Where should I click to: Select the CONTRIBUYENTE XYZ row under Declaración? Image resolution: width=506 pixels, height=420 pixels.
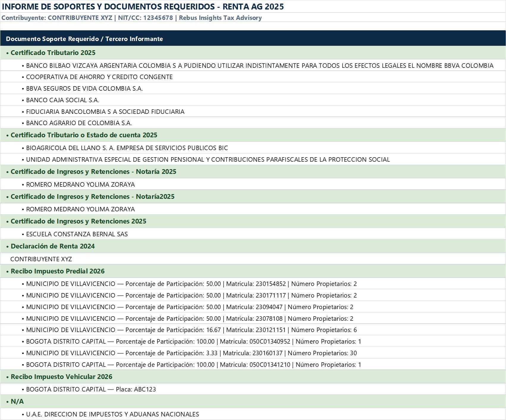(253, 259)
